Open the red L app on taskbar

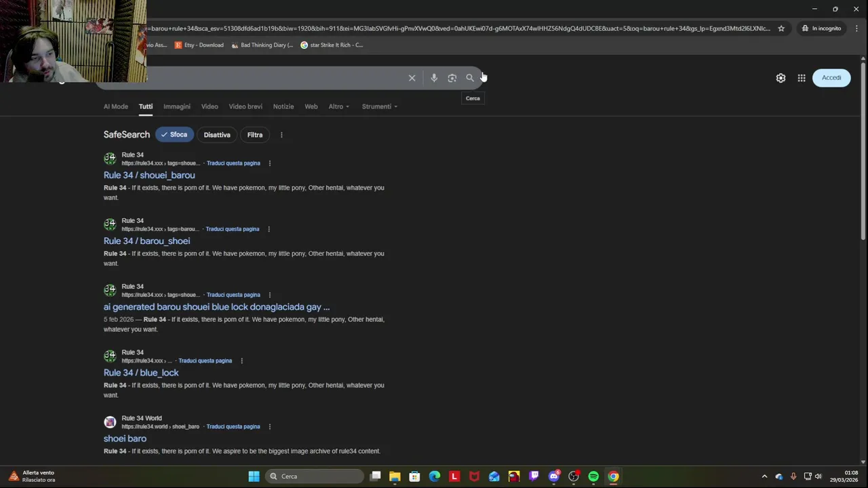[454, 476]
